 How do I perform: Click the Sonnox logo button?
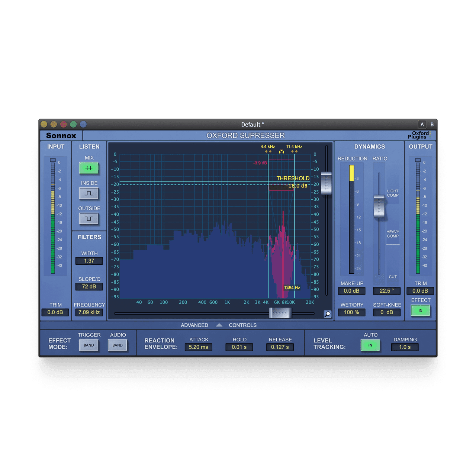pos(61,135)
